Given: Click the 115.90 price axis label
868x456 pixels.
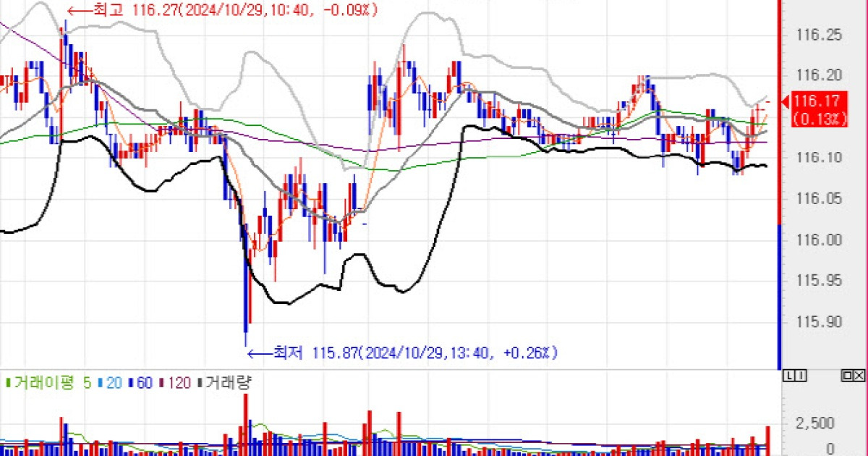Looking at the screenshot, I should click(820, 321).
